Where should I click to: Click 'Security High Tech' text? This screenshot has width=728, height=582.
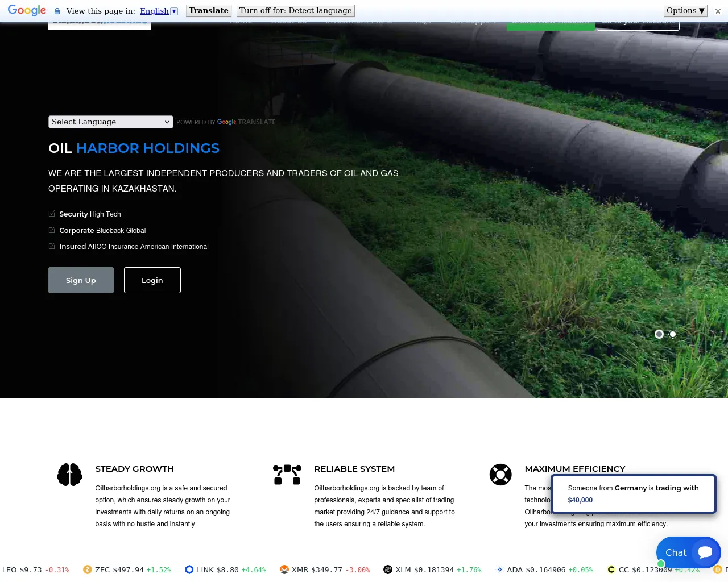90,214
